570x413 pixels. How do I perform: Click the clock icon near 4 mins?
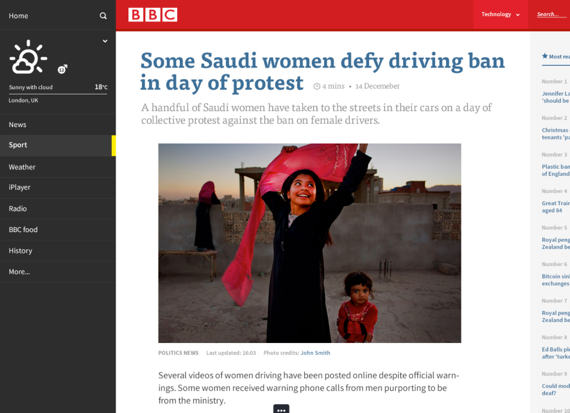[x=317, y=86]
